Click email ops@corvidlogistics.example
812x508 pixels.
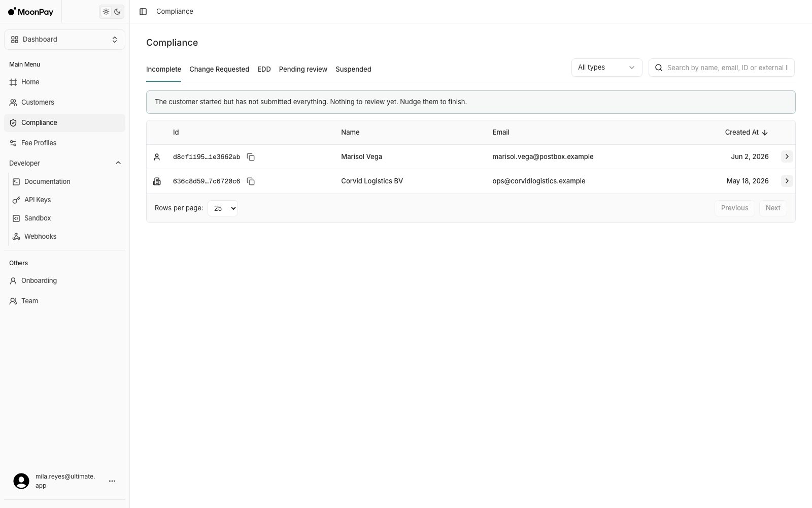538,181
